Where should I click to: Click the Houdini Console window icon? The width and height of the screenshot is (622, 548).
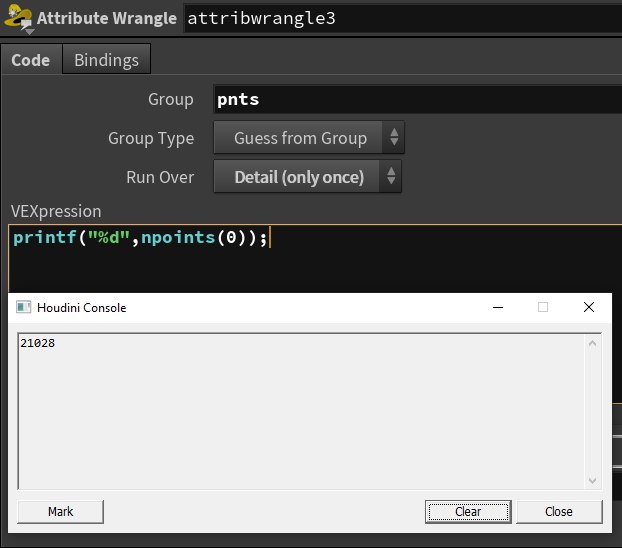pyautogui.click(x=23, y=307)
